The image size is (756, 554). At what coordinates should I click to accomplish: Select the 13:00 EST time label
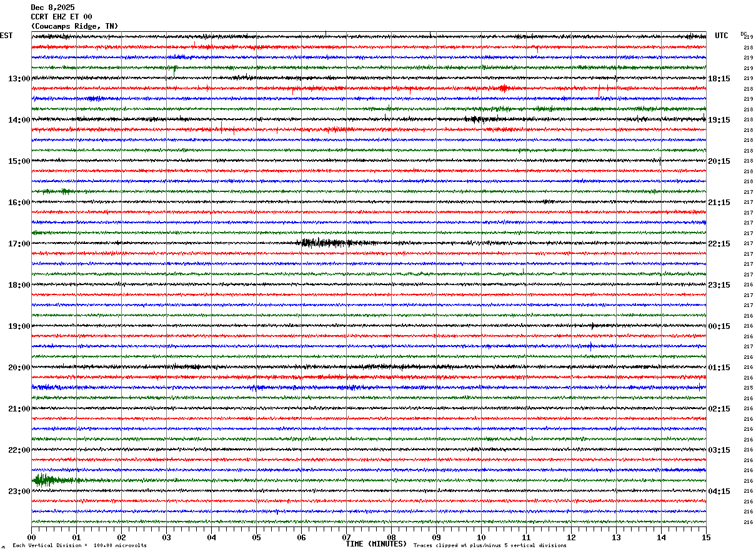pyautogui.click(x=19, y=79)
